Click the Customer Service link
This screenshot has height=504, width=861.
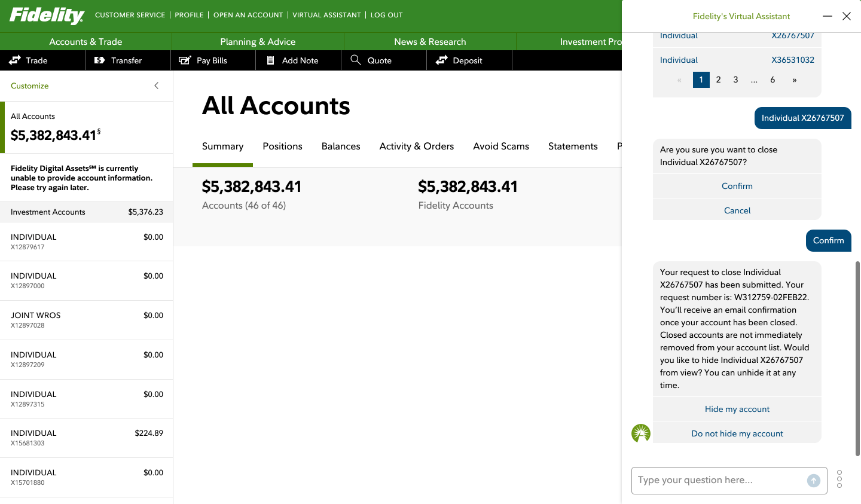click(x=130, y=15)
